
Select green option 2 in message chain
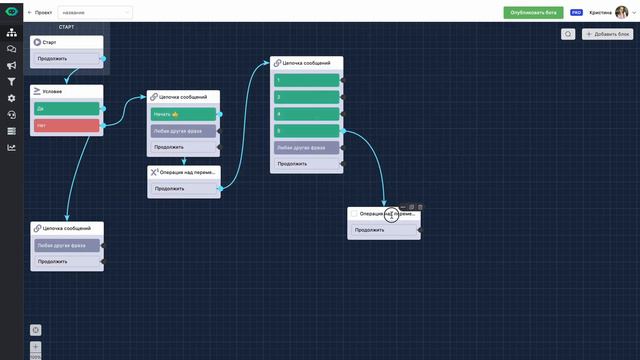[x=307, y=97]
